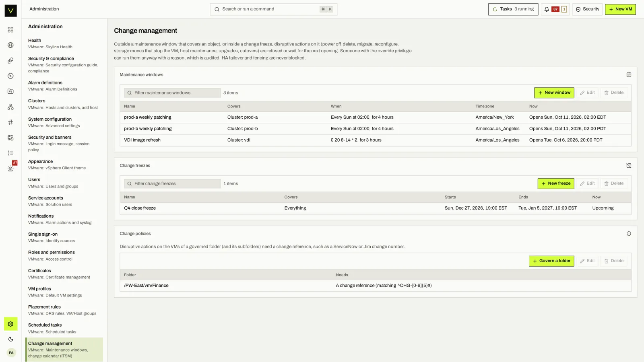Click Govern a folder button
The image size is (644, 362).
coord(551,261)
